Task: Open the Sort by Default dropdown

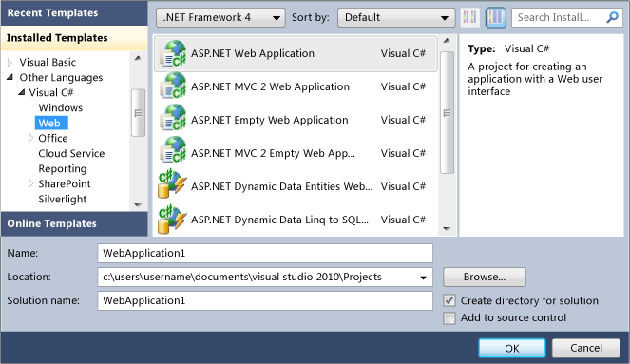Action: (396, 17)
